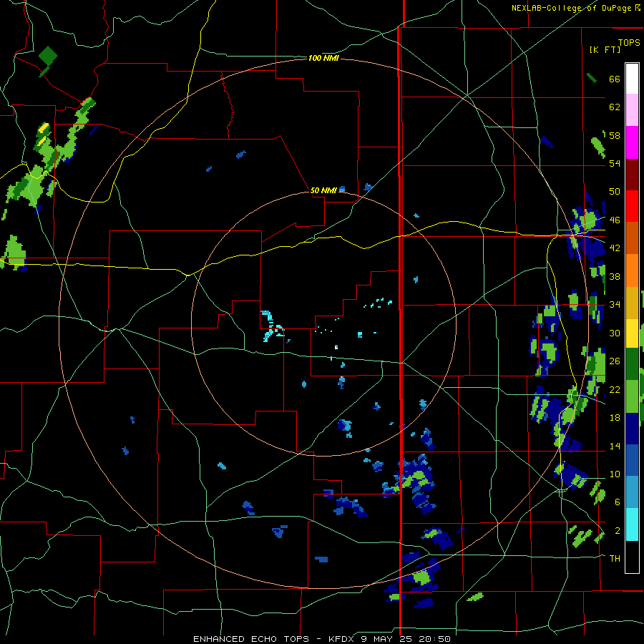Image resolution: width=644 pixels, height=644 pixels.
Task: Click the 10 value on the legend
Action: (x=615, y=474)
